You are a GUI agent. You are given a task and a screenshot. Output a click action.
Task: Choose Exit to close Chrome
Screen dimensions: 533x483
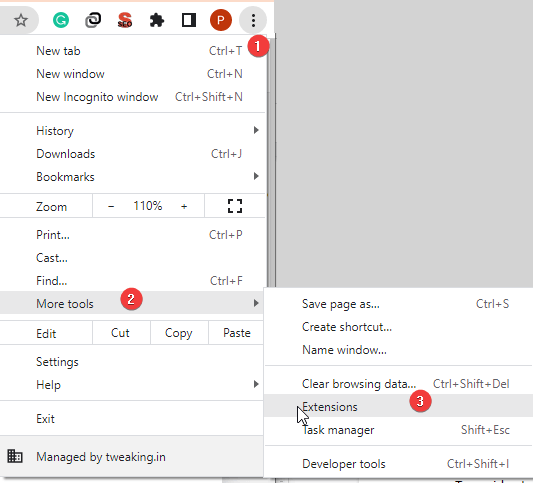click(x=132, y=419)
